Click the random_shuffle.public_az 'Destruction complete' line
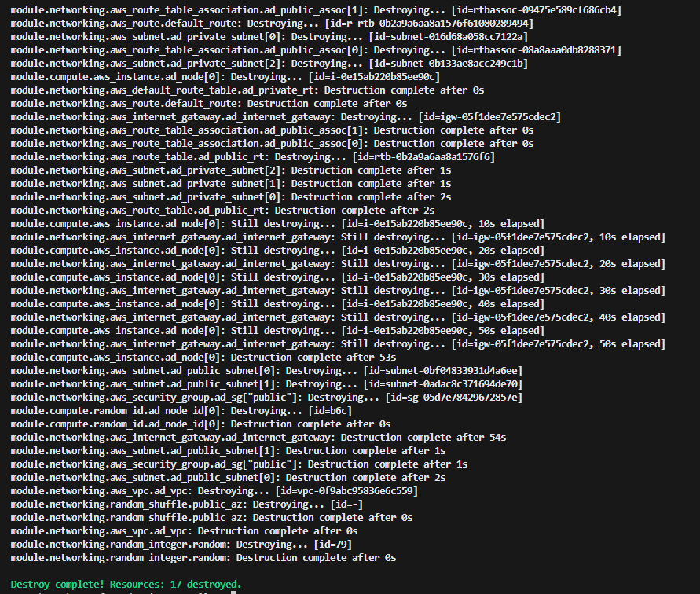The width and height of the screenshot is (700, 594). click(211, 518)
